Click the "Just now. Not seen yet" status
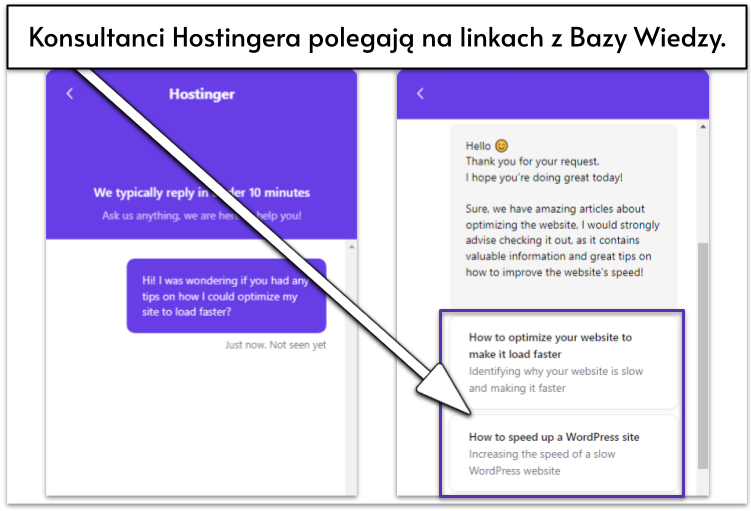The width and height of the screenshot is (751, 511). (275, 345)
